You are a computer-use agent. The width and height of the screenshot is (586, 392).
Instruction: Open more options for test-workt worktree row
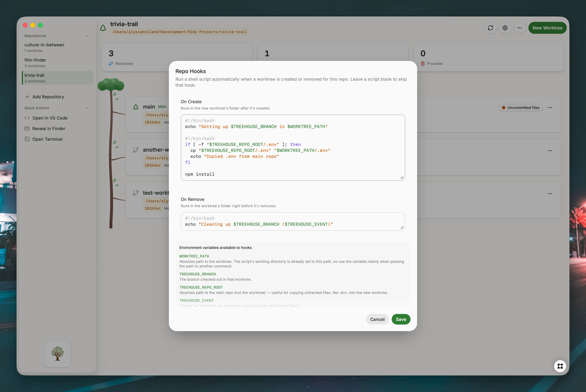pos(550,194)
